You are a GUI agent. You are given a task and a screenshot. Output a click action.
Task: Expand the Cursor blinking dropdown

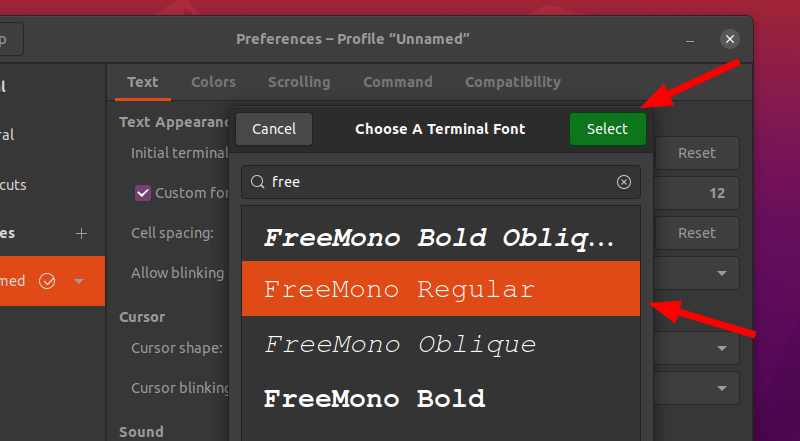(x=722, y=388)
